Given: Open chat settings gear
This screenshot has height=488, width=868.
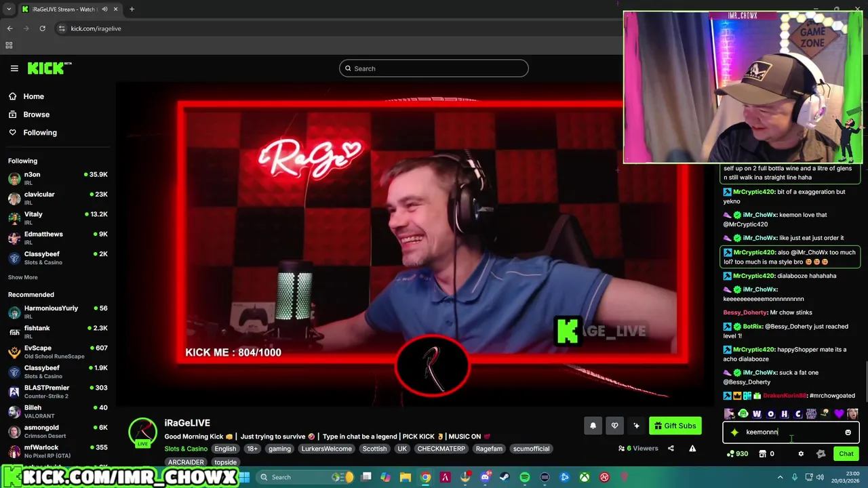Looking at the screenshot, I should (x=801, y=454).
